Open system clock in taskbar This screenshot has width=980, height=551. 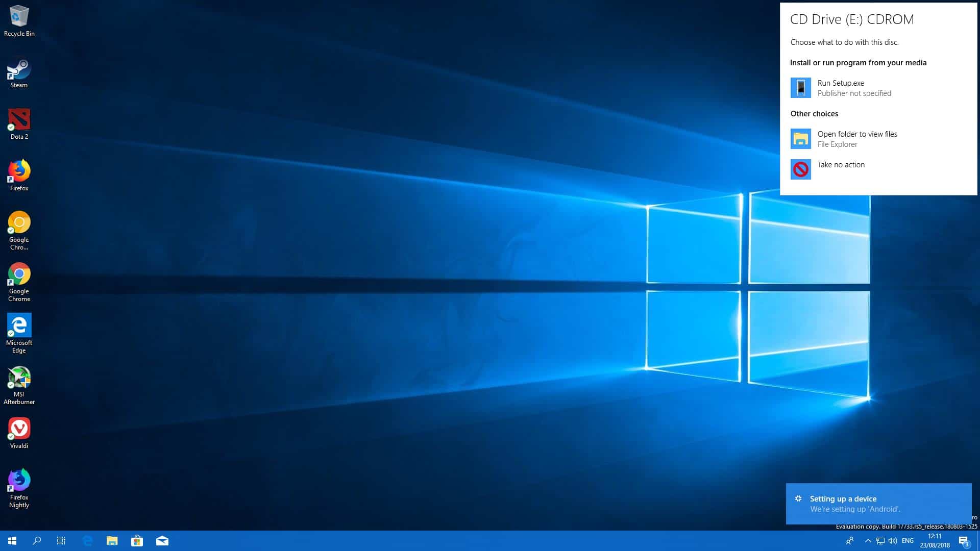click(x=936, y=540)
